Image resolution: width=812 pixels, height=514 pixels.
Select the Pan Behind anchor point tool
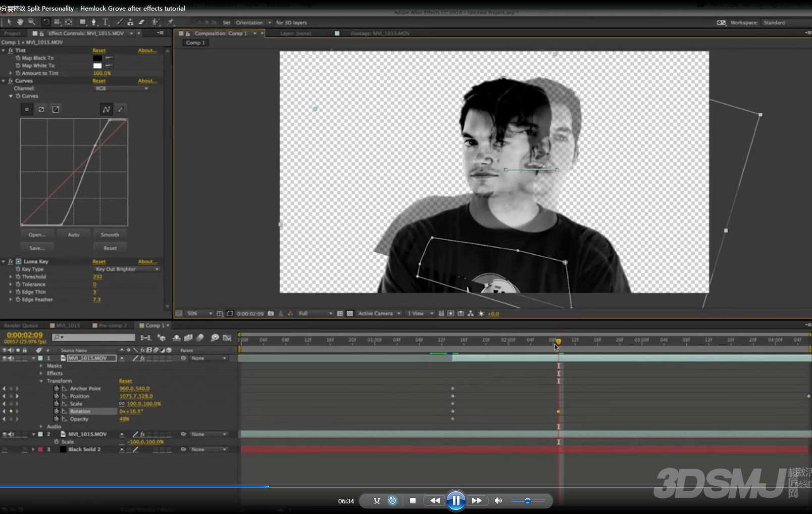(x=69, y=22)
